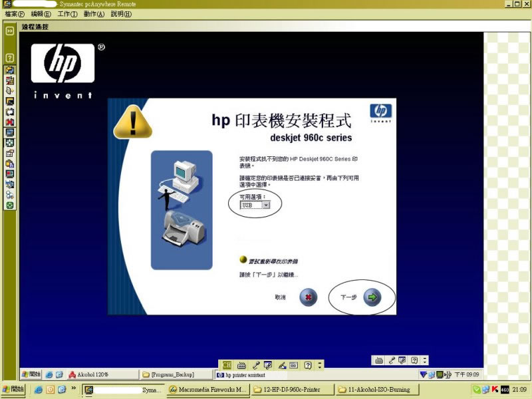The image size is (532, 399).
Task: Click the four-arrows full screen sidebar icon
Action: (x=10, y=143)
